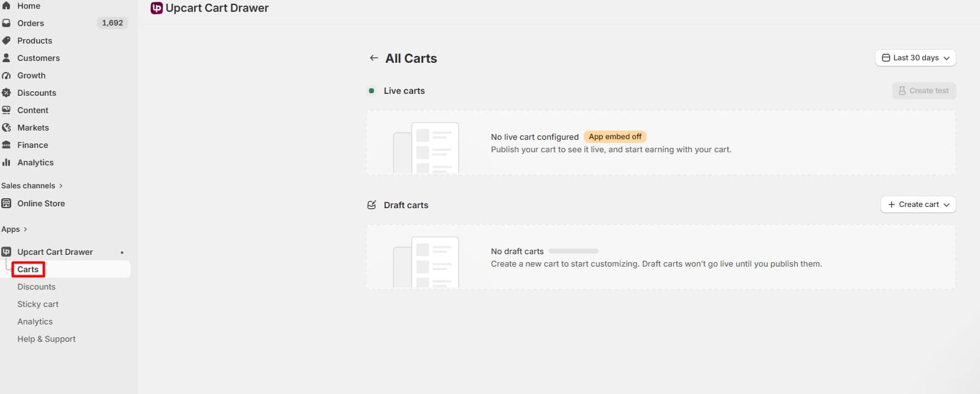This screenshot has width=980, height=394.
Task: Open Markets in the sidebar
Action: click(33, 127)
